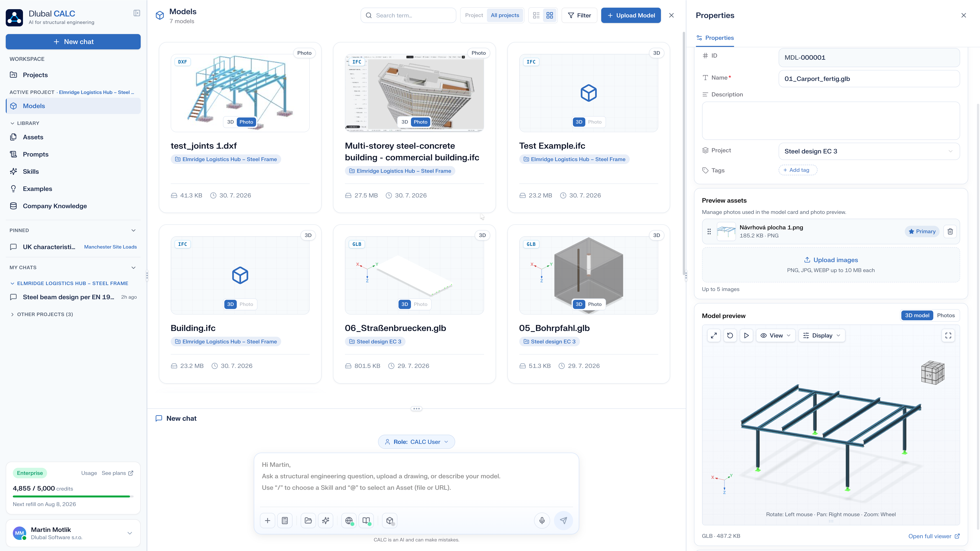Image resolution: width=980 pixels, height=551 pixels.
Task: Reset the 3D model preview rotation
Action: [x=730, y=335]
